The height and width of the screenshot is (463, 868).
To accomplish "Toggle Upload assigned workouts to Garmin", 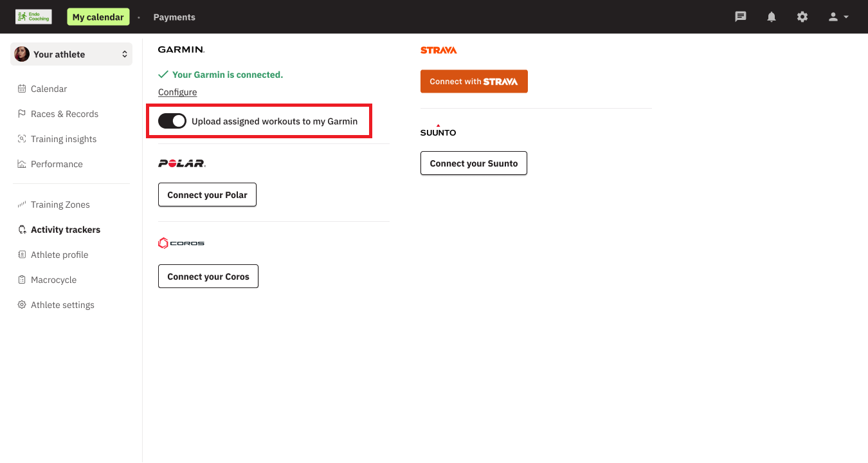I will point(172,121).
